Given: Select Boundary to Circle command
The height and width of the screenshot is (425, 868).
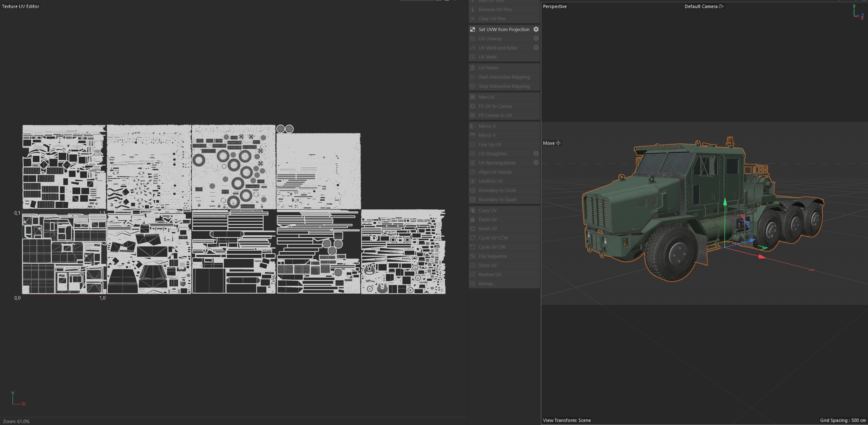Looking at the screenshot, I should pos(497,191).
